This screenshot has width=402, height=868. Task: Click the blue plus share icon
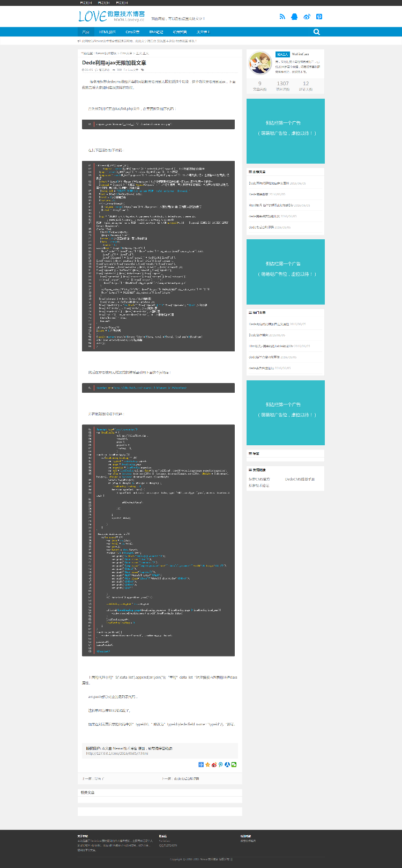[x=201, y=764]
